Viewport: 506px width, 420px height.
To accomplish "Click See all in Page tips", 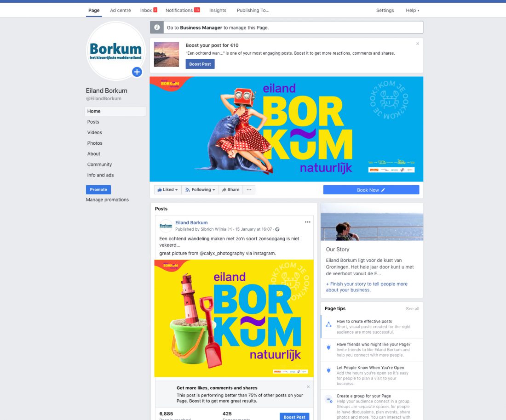I will point(413,309).
